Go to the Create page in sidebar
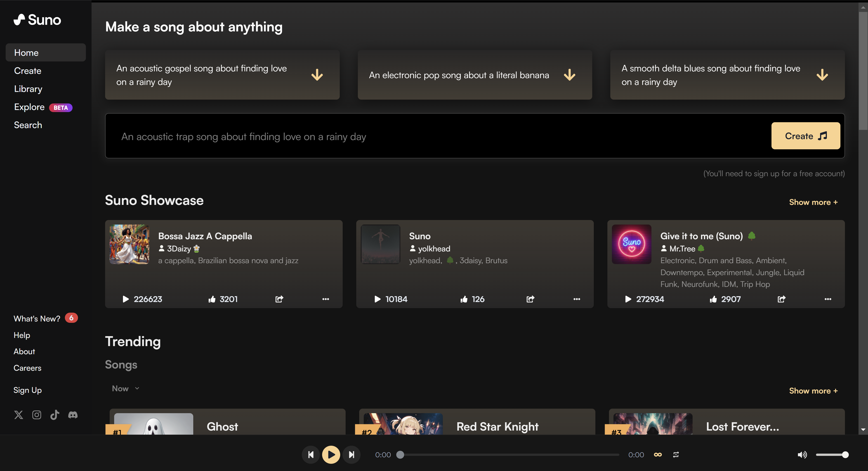 28,71
